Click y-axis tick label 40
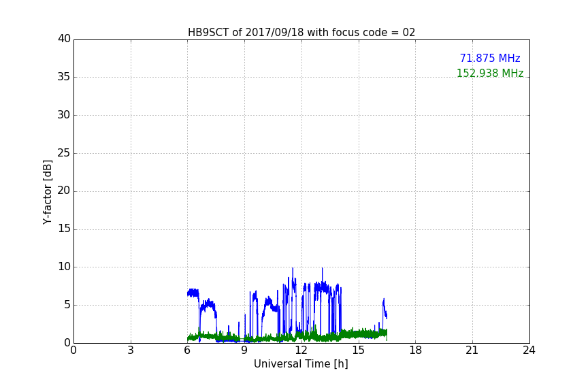 click(x=64, y=39)
